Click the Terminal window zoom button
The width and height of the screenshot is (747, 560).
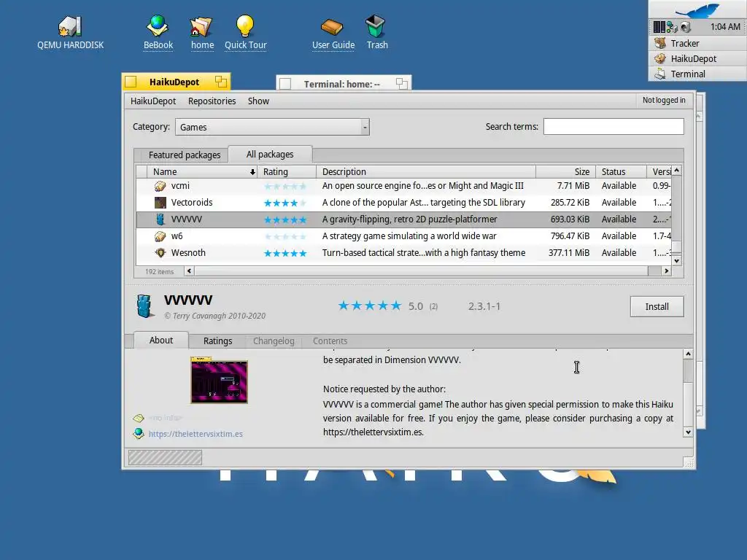[402, 84]
